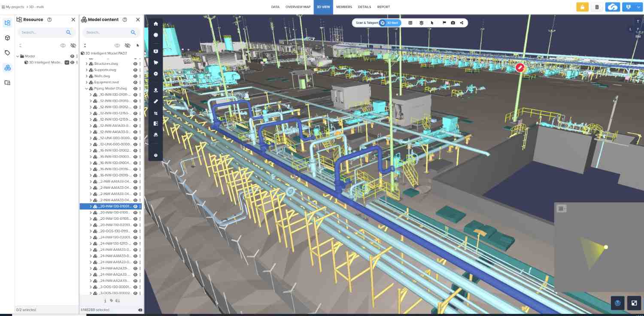The height and width of the screenshot is (316, 644).
Task: Close the Resource panel
Action: click(73, 20)
